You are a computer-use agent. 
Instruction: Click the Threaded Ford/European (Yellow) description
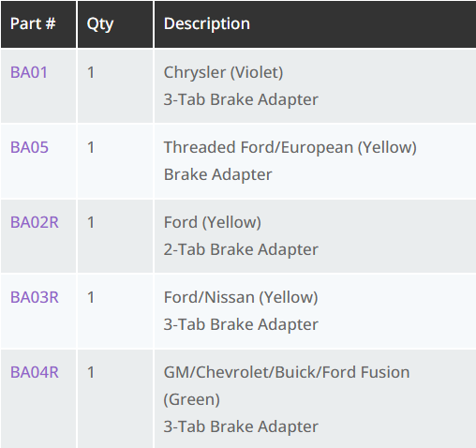pyautogui.click(x=290, y=147)
